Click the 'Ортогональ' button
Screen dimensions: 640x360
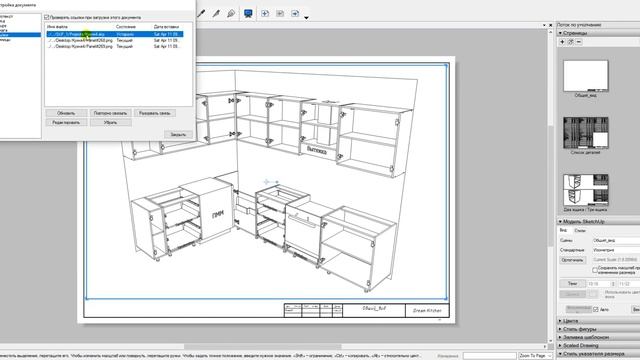(572, 260)
